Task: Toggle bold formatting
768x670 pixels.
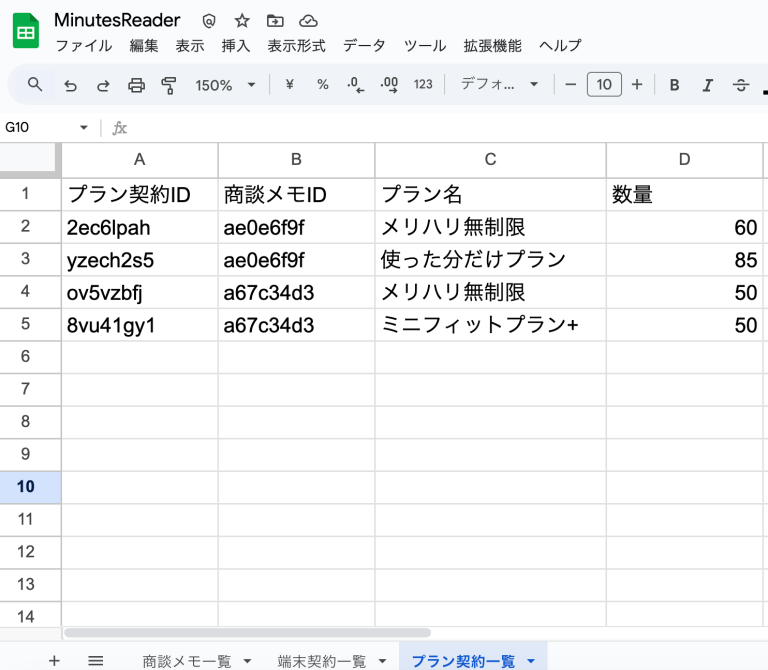Action: (674, 85)
